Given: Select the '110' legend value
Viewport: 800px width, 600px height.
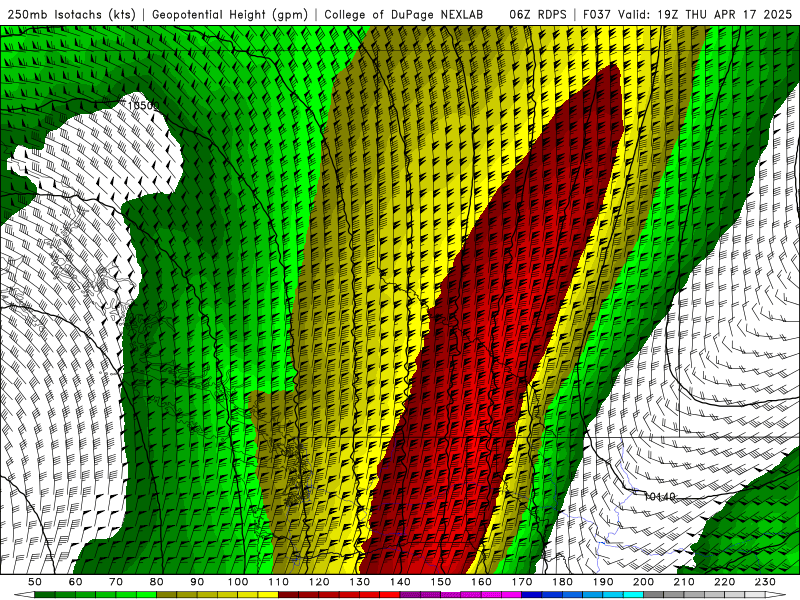Looking at the screenshot, I should (x=279, y=582).
